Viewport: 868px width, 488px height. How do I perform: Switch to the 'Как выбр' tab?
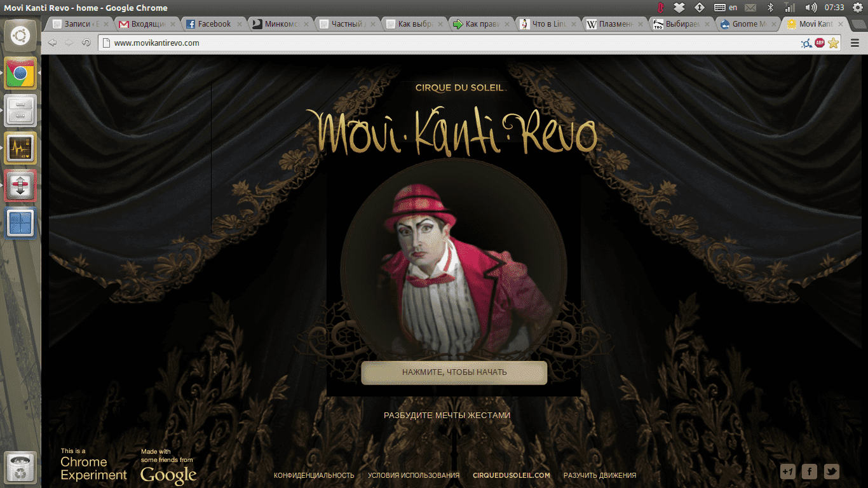414,24
